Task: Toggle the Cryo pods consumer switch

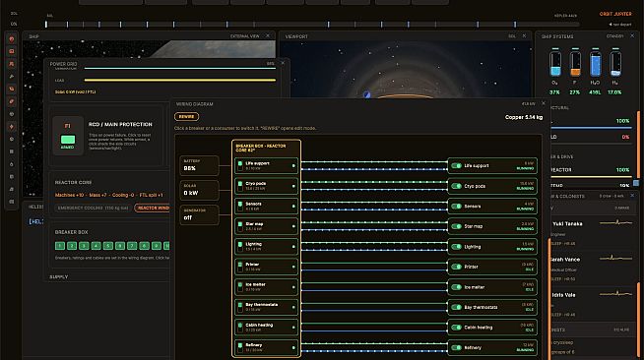Action: [x=456, y=186]
